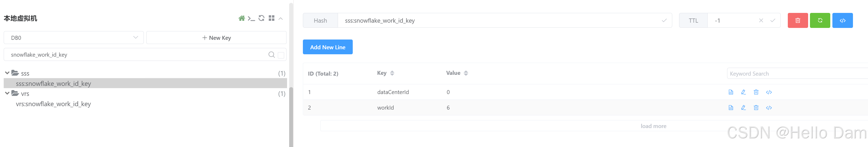
Task: Refresh the key with green button
Action: coord(820,21)
